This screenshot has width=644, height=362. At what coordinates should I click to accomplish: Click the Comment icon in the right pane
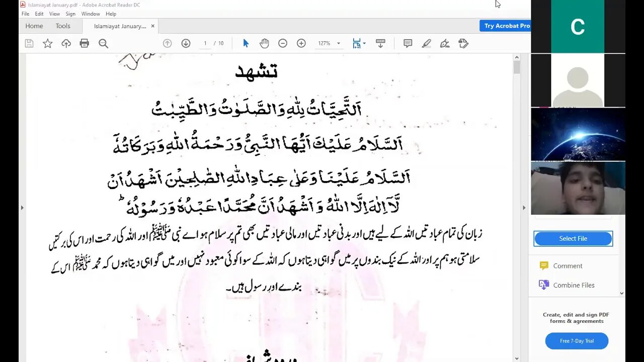(x=544, y=265)
